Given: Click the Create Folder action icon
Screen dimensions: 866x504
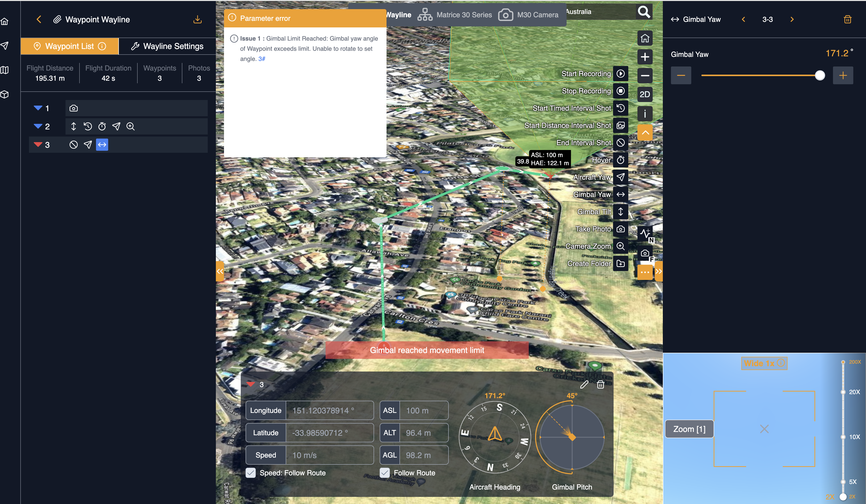Looking at the screenshot, I should click(x=620, y=263).
